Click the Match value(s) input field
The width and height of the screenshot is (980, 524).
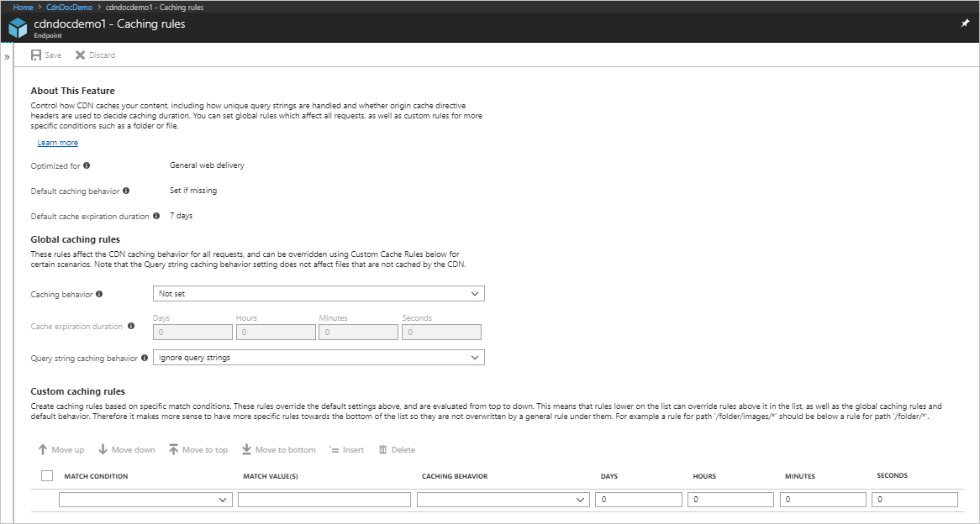(324, 498)
